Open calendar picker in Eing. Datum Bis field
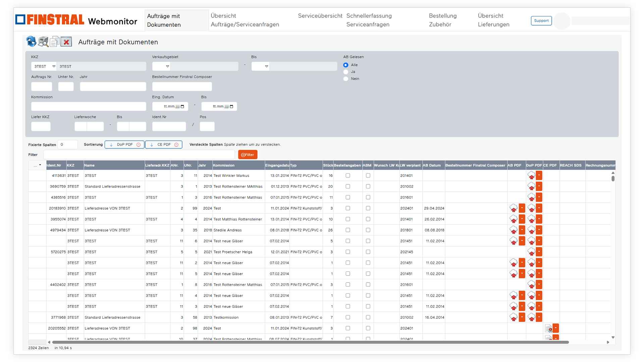The image size is (644, 362). tap(231, 106)
